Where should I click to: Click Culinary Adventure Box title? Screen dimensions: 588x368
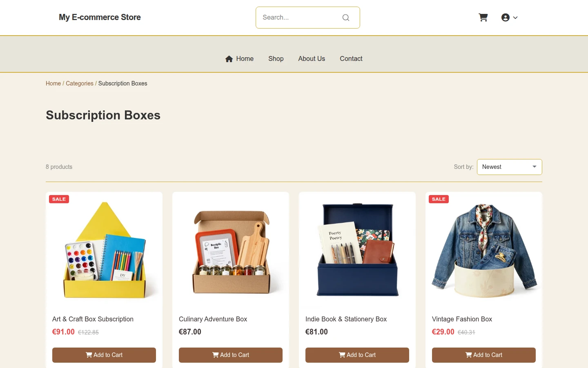tap(213, 319)
